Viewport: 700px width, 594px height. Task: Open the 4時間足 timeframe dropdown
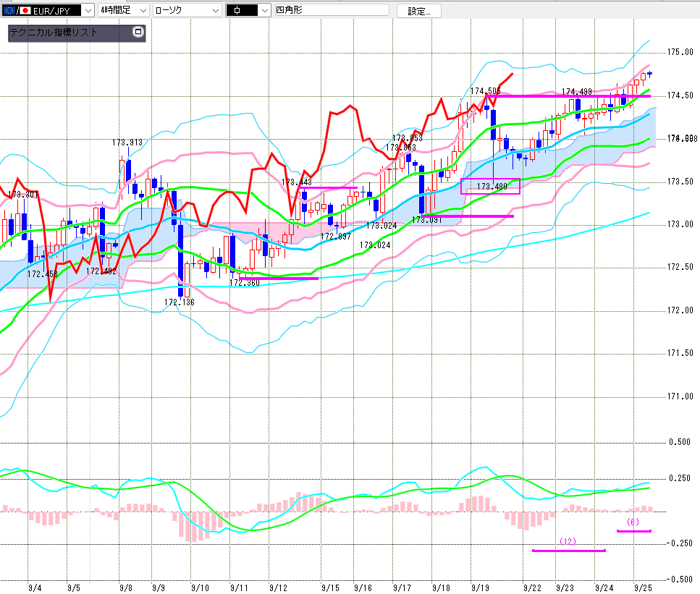coord(123,10)
